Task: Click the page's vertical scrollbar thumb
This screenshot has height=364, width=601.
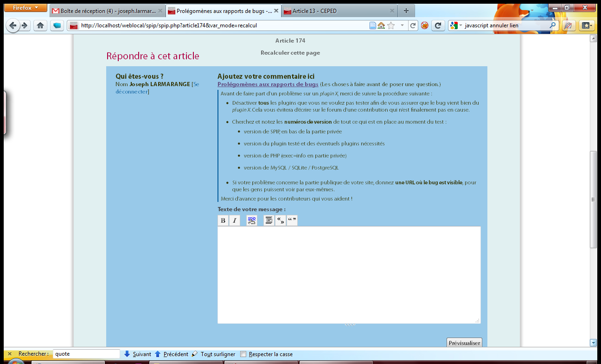Action: [593, 199]
